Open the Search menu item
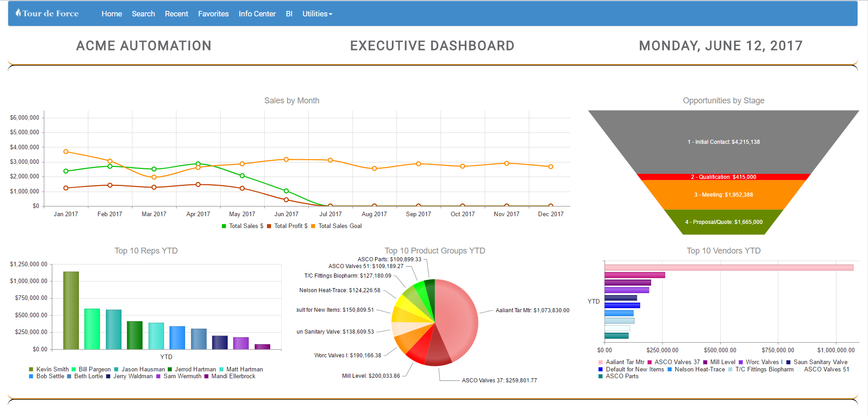 144,14
